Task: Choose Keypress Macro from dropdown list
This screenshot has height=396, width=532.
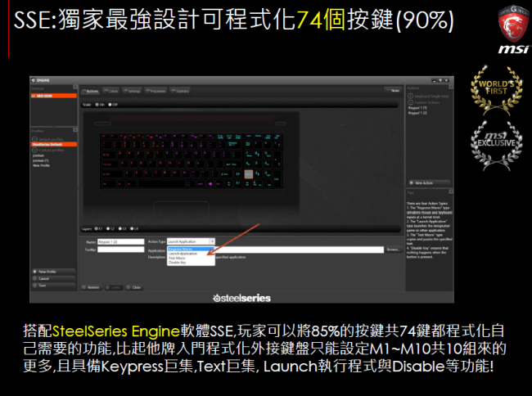Action: [191, 250]
